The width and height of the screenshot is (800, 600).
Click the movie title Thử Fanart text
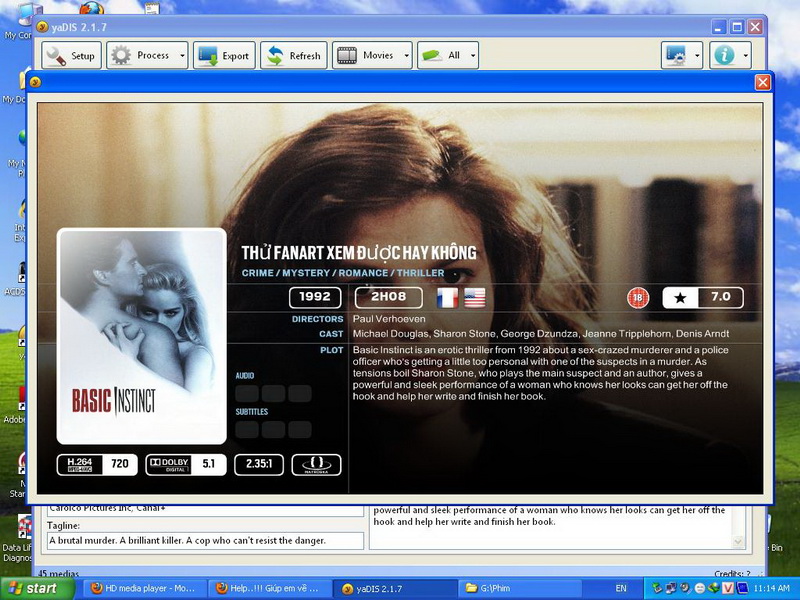(359, 252)
